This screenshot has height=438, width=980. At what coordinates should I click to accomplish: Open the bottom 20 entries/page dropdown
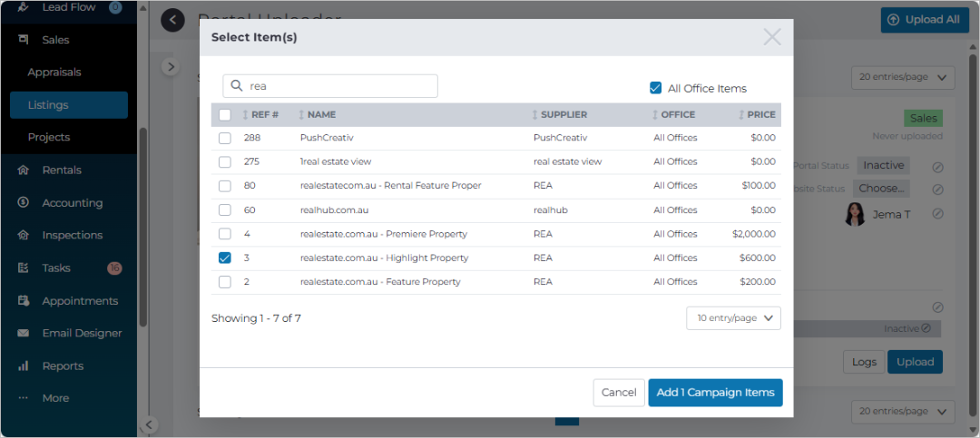[903, 412]
